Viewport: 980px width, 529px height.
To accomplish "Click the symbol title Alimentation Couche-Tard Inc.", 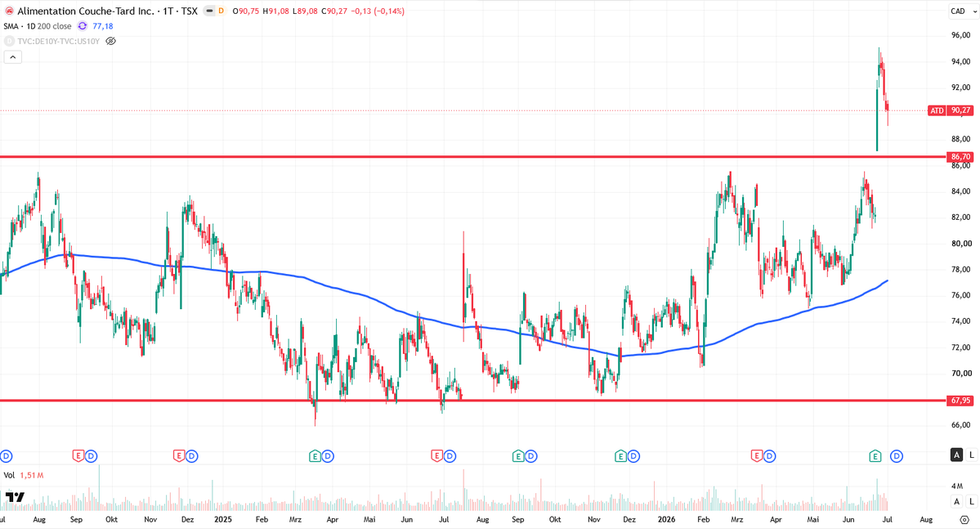I will (86, 11).
